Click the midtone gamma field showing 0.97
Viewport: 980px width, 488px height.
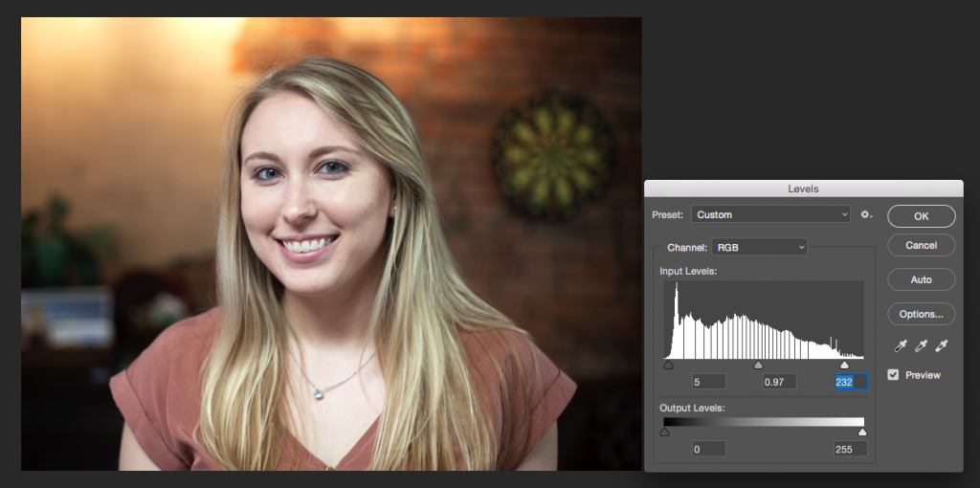[779, 382]
